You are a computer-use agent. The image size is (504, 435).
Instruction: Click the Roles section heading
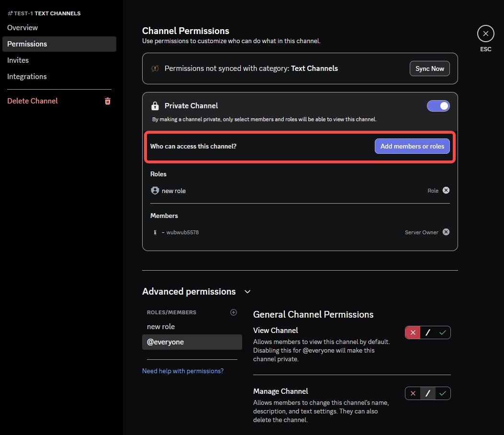coord(158,174)
